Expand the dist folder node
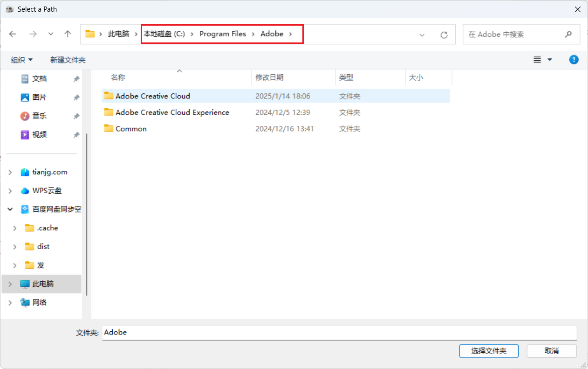Viewport: 588px width, 369px height. (15, 247)
